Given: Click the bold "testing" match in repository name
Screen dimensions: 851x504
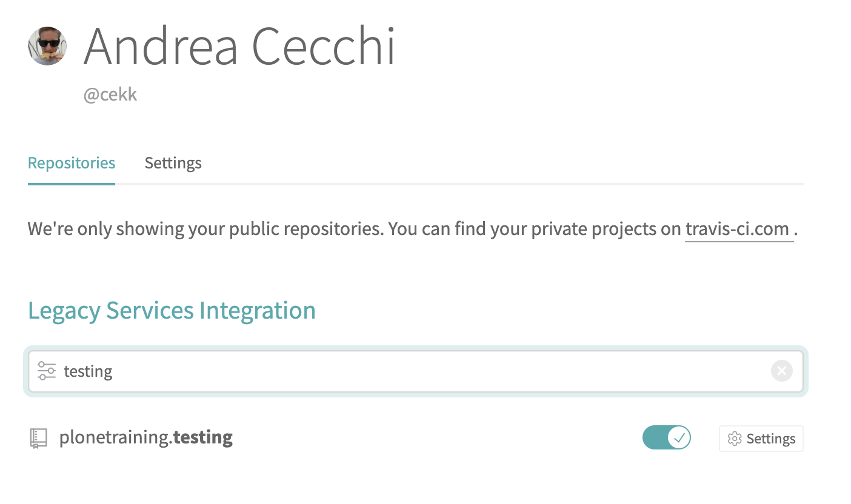Looking at the screenshot, I should 203,437.
